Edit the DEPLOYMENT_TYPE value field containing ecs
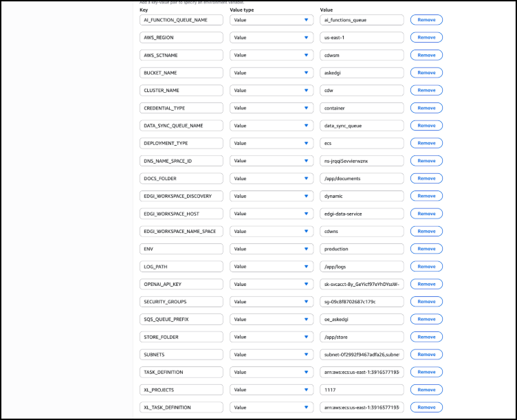 point(362,143)
